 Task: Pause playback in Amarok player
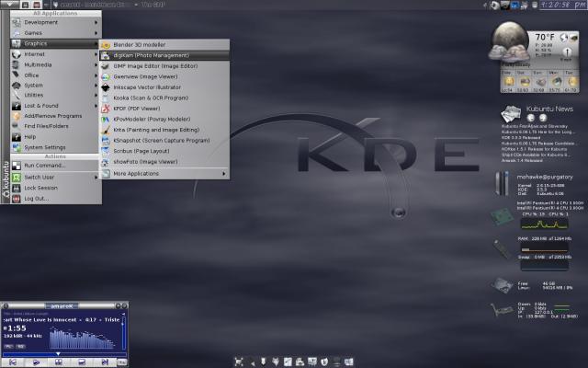point(59,362)
